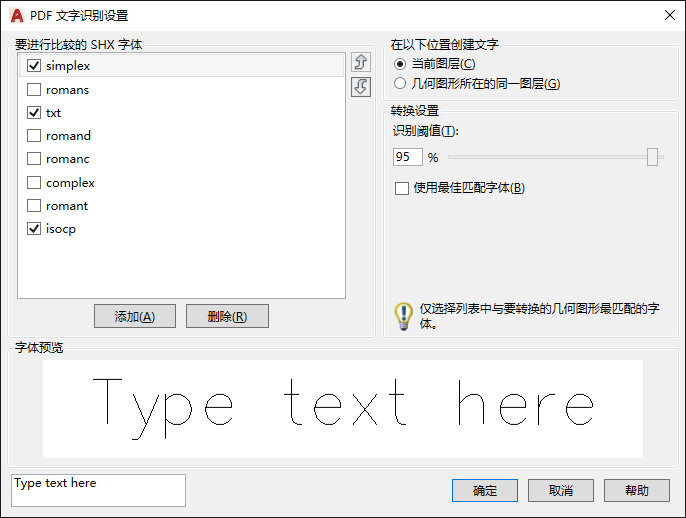Confirm with the 确定 button
This screenshot has width=686, height=518.
pos(485,490)
